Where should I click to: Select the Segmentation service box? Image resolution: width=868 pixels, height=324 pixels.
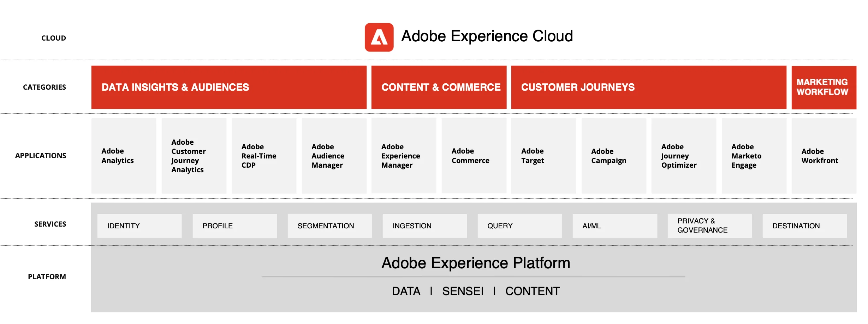point(329,226)
